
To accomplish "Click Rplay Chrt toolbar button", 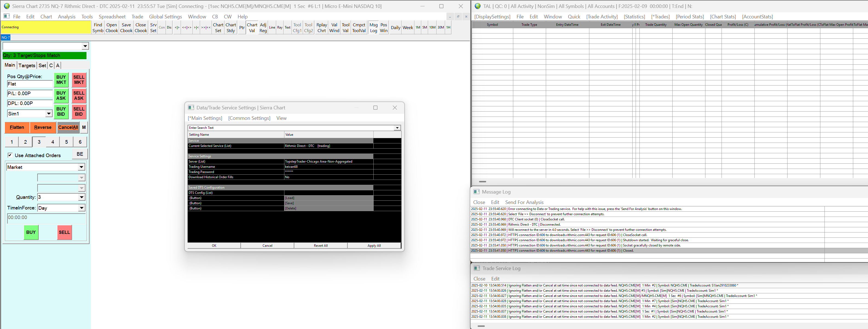I will [x=321, y=28].
